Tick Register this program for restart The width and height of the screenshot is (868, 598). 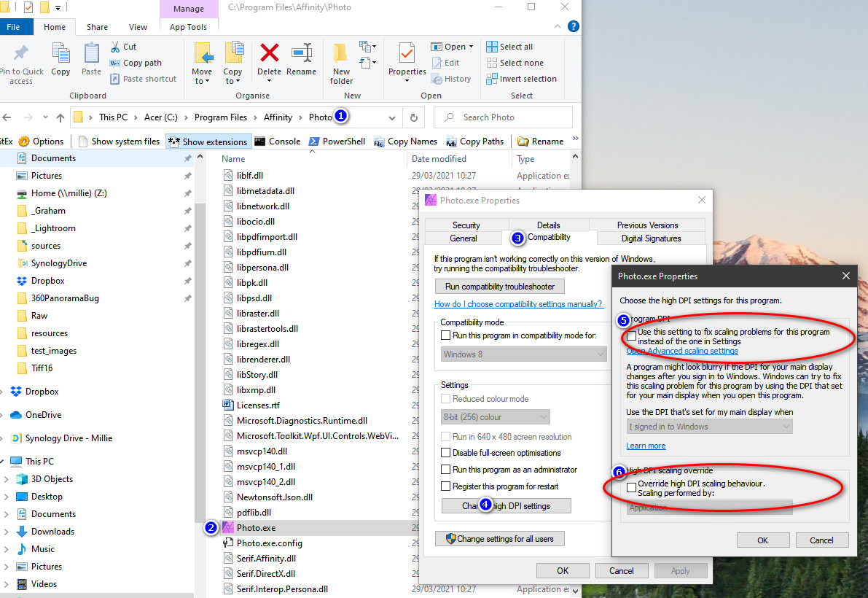point(445,486)
